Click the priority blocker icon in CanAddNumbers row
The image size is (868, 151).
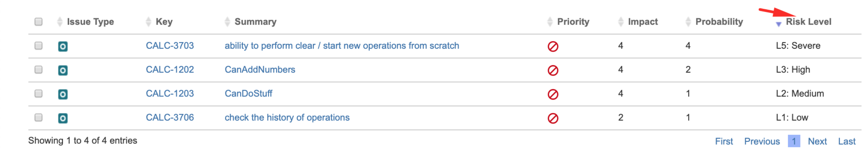coord(553,70)
